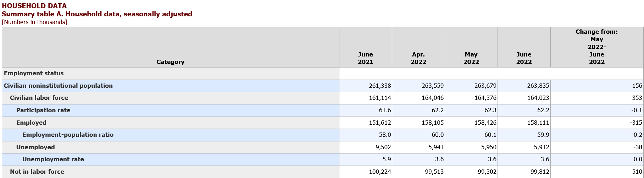Click the labor force value 161,114
The image size is (644, 178).
pyautogui.click(x=380, y=98)
